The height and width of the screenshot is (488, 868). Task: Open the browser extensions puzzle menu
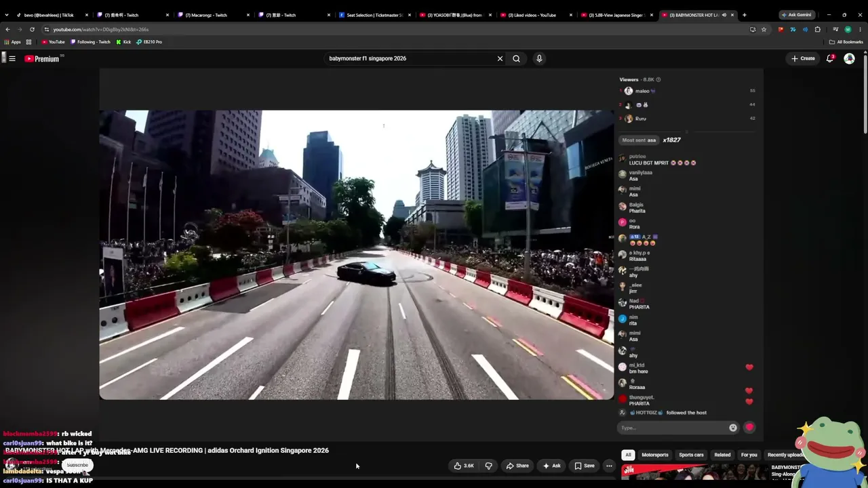[x=817, y=29]
